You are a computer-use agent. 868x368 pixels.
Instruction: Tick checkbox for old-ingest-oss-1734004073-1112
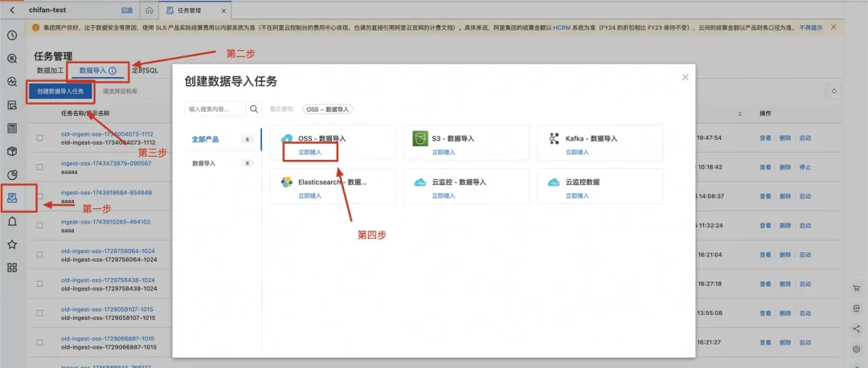[x=40, y=137]
